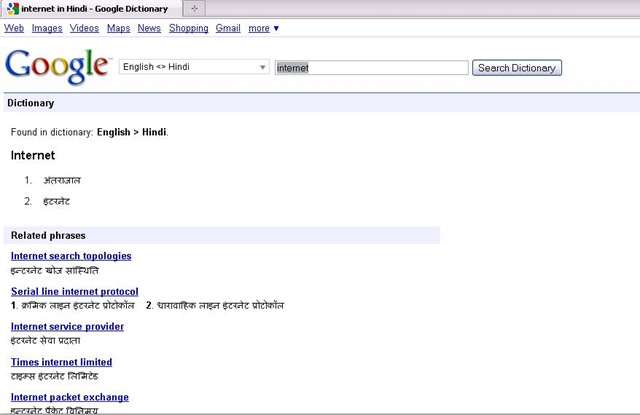The image size is (640, 415).
Task: Click 'Serial line internet protocol' link
Action: (x=74, y=291)
